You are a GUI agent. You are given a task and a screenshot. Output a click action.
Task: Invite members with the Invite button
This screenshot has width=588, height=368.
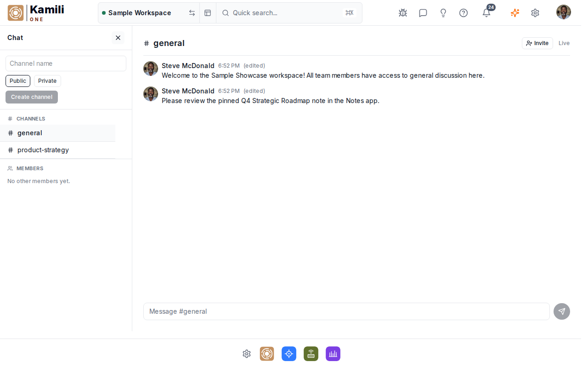(537, 43)
